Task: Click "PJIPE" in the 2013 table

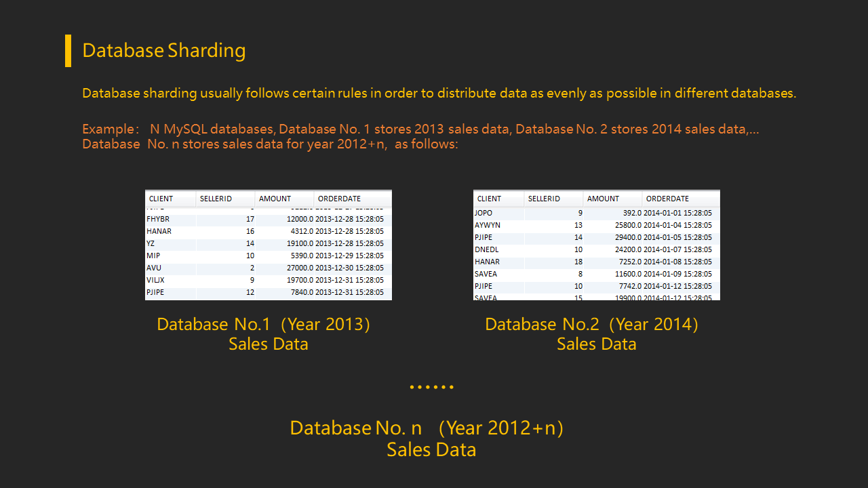Action: (x=155, y=292)
